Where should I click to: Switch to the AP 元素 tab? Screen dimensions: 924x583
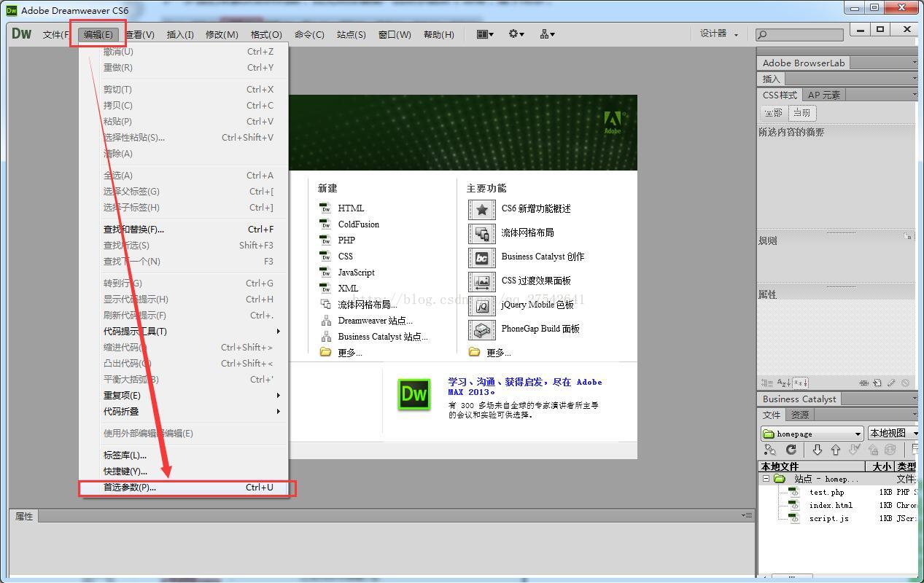tap(824, 95)
